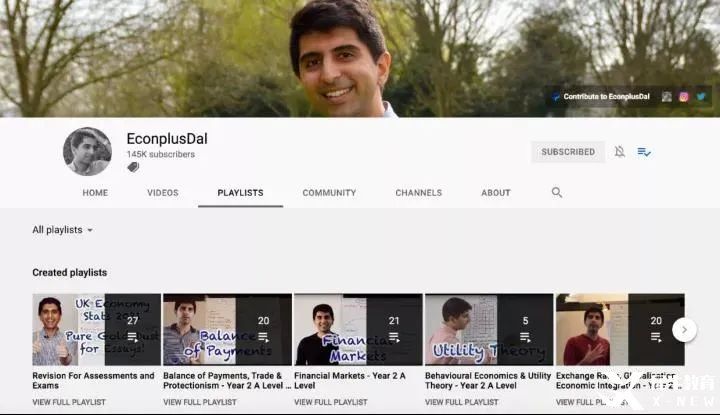The height and width of the screenshot is (415, 720).
Task: Open the Instagram icon in banner
Action: point(684,96)
